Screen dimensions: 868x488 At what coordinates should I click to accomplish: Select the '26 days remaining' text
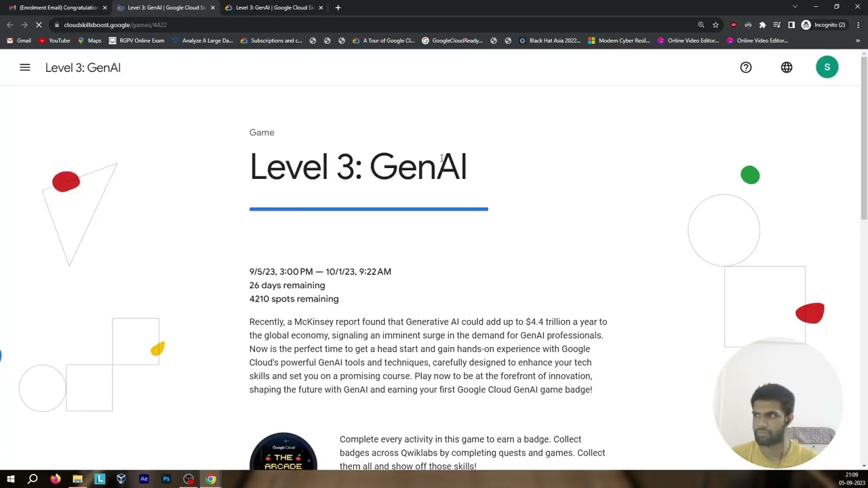tap(287, 285)
